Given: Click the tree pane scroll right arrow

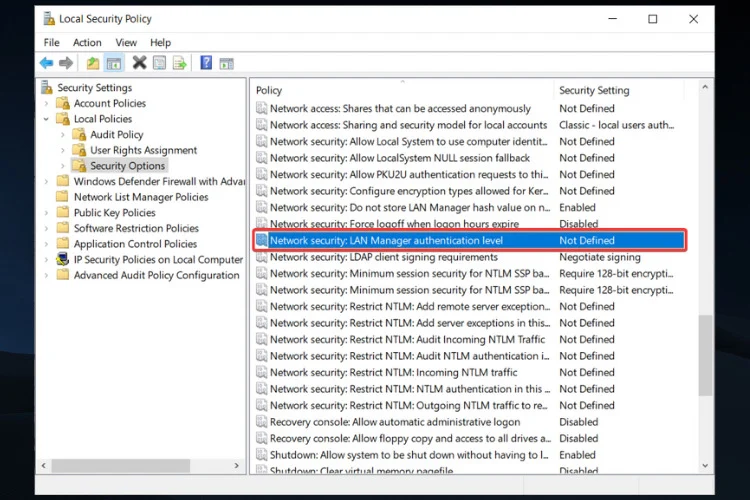Looking at the screenshot, I should pos(236,465).
